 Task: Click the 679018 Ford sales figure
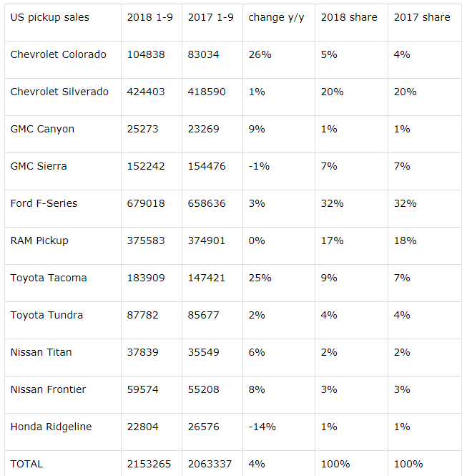(146, 203)
